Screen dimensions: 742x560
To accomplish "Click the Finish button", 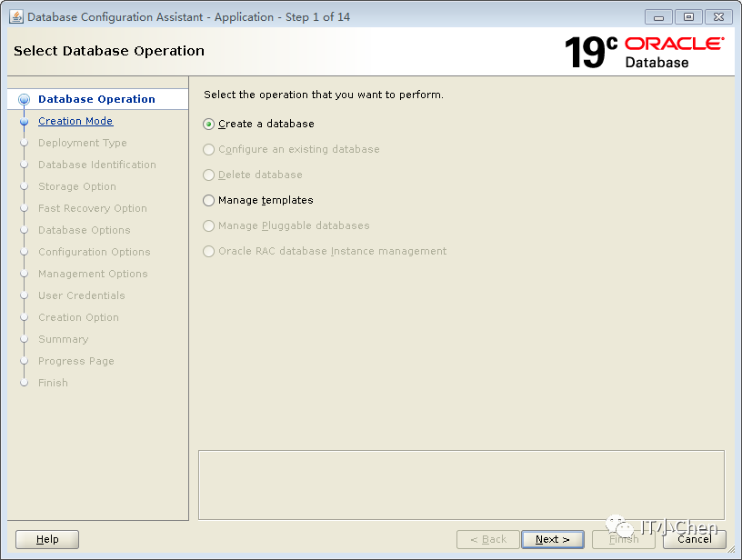I will 623,539.
